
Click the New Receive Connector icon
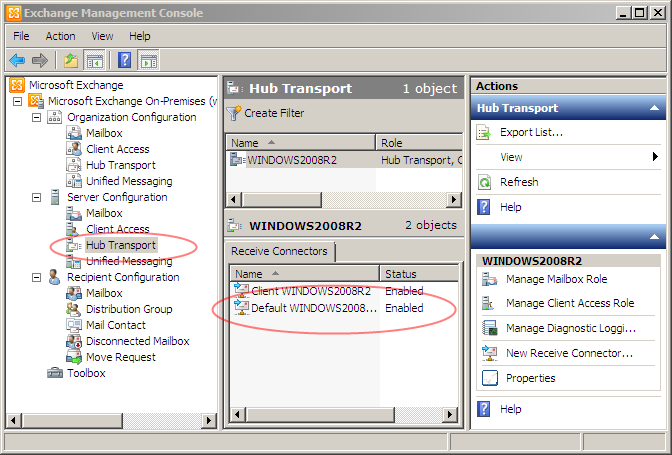click(489, 353)
